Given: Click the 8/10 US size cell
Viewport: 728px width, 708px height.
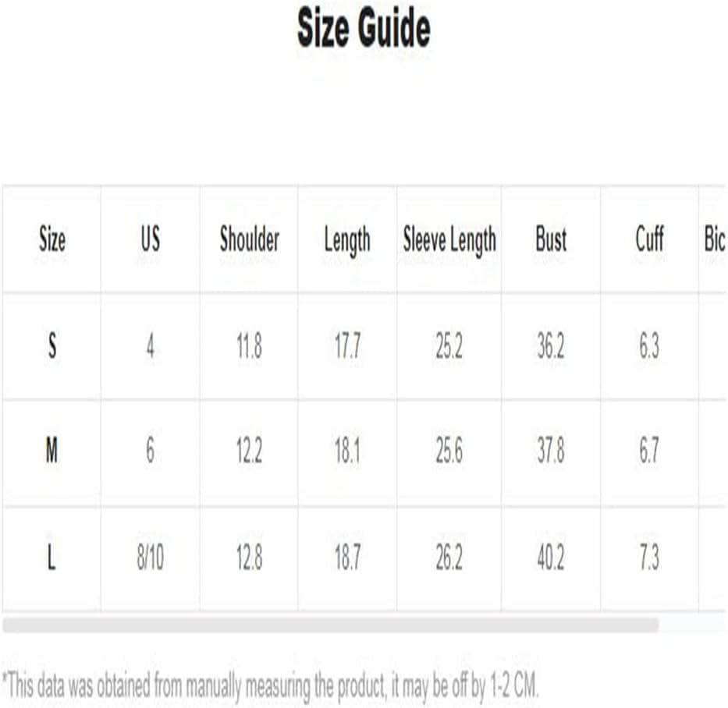Looking at the screenshot, I should tap(150, 558).
